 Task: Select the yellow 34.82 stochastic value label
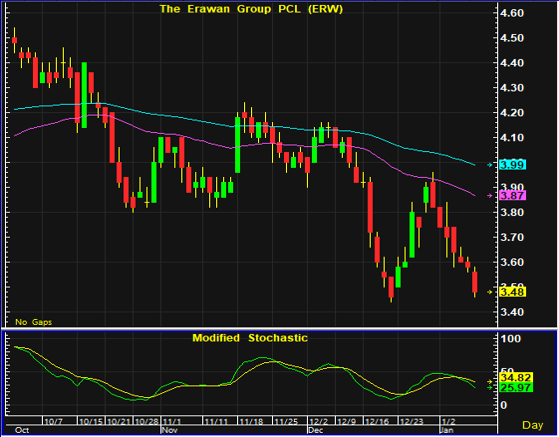coord(516,377)
